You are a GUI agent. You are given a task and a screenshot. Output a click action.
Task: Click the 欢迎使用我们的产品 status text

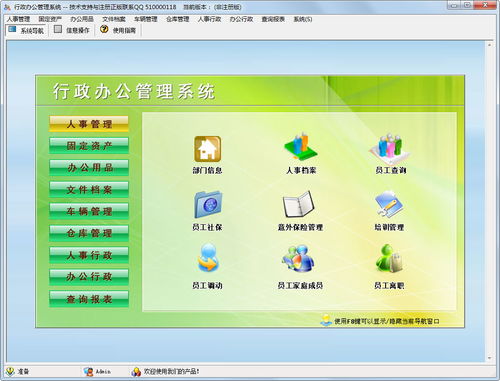pos(171,371)
